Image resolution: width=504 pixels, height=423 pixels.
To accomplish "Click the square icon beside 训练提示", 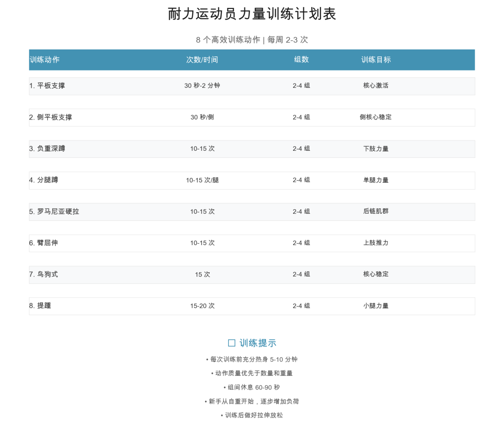I will click(x=231, y=343).
